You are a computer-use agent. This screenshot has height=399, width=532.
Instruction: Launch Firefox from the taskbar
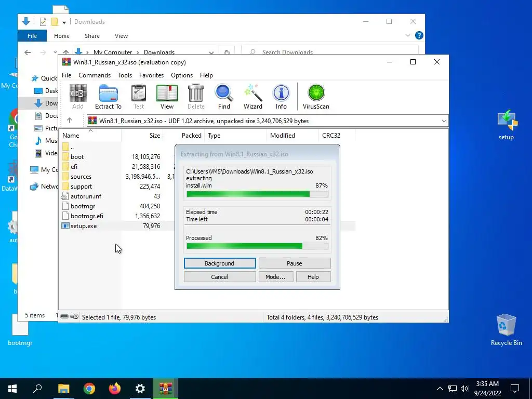[115, 389]
